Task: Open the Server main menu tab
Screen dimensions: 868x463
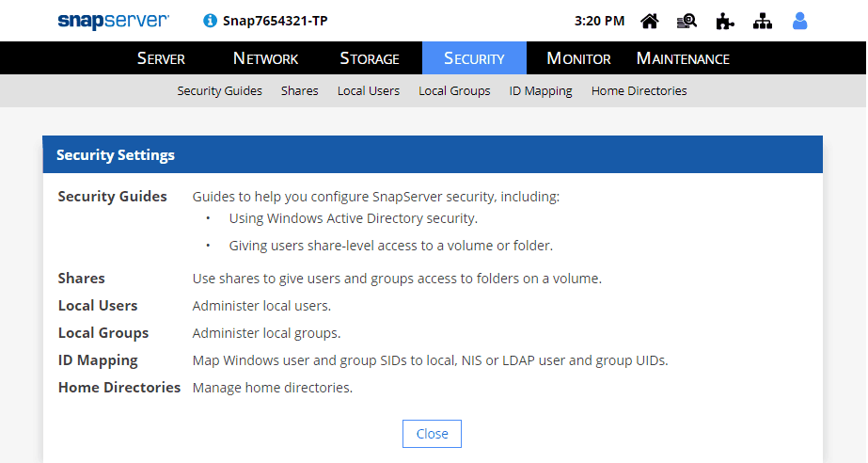Action: tap(161, 58)
